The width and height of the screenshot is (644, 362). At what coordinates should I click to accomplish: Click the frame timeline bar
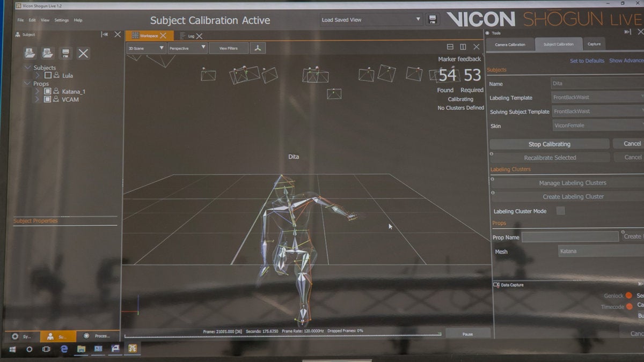[x=283, y=336]
